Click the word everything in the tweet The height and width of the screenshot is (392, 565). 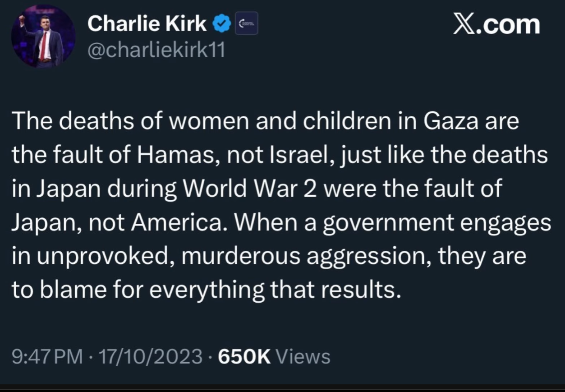tap(207, 290)
